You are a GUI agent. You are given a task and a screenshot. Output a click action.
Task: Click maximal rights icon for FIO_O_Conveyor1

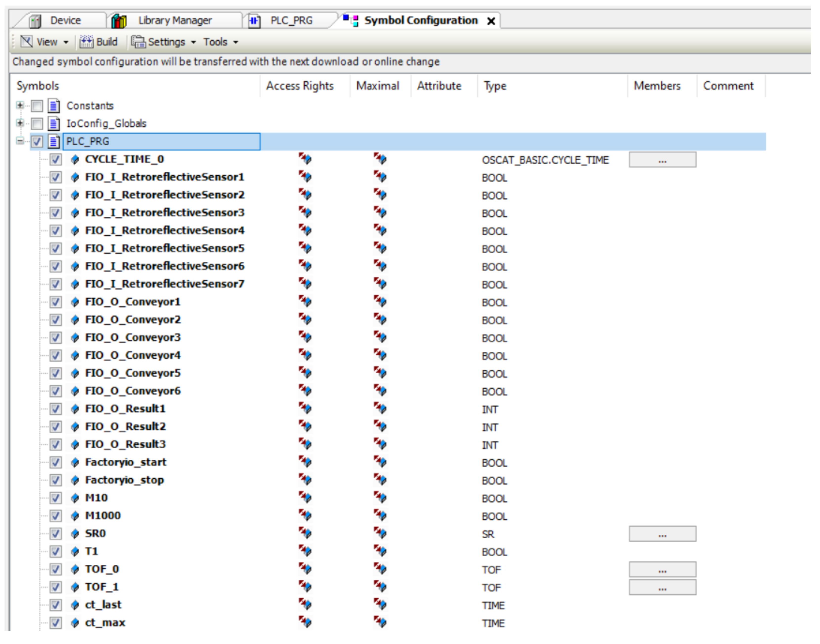[380, 302]
